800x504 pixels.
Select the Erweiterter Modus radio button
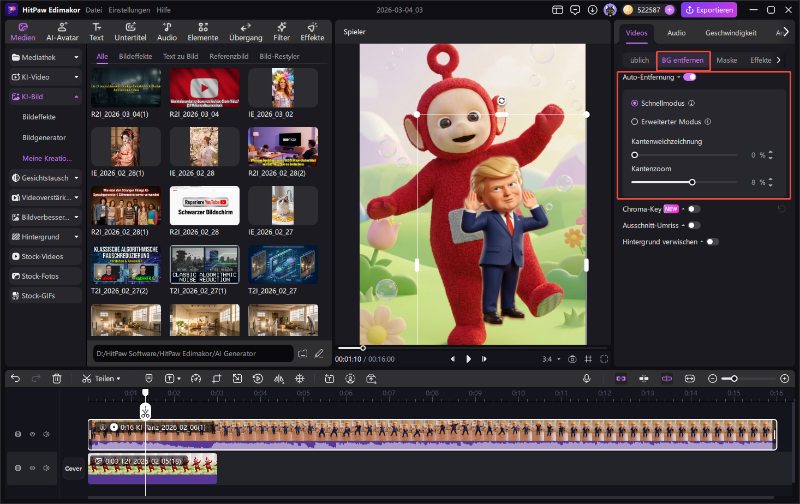coord(635,122)
